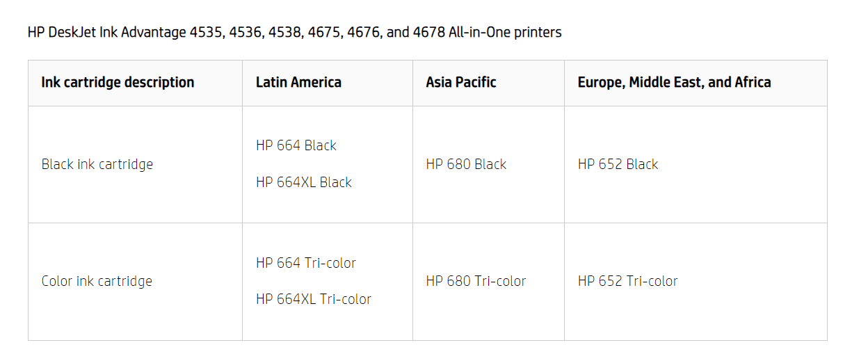
Task: Click the "HP 664XL Black" entry
Action: (303, 182)
